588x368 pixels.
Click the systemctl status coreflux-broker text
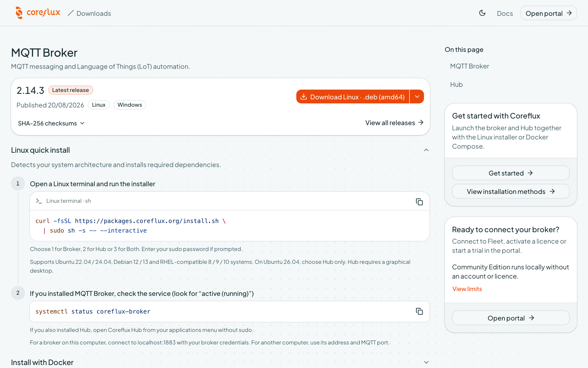click(x=93, y=311)
